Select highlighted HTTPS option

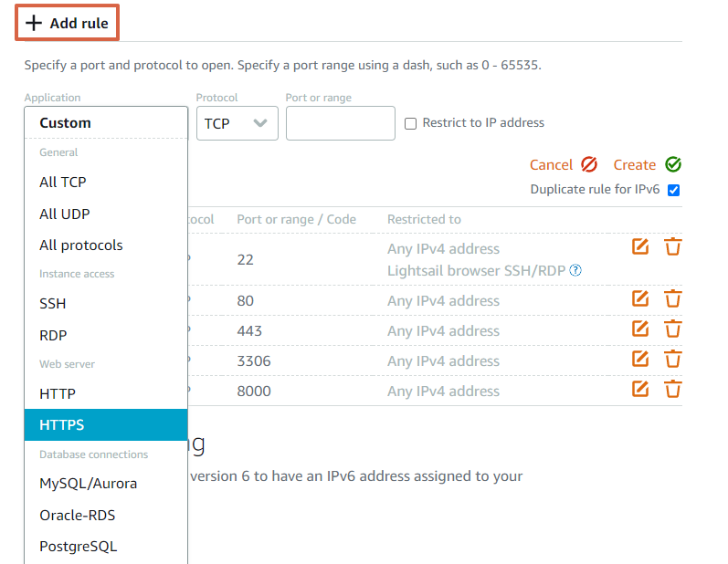[106, 425]
